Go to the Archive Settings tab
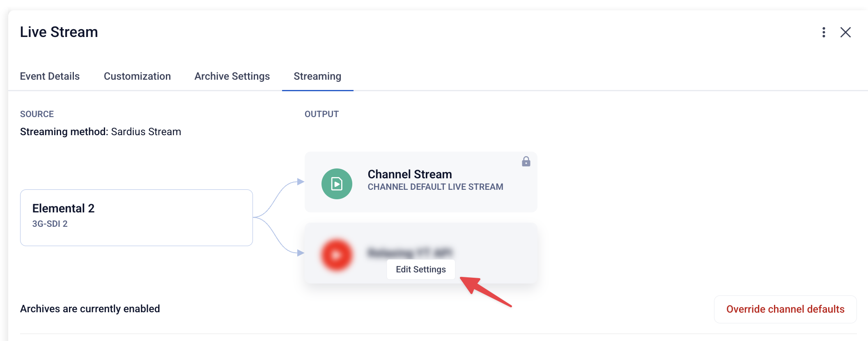 point(232,76)
